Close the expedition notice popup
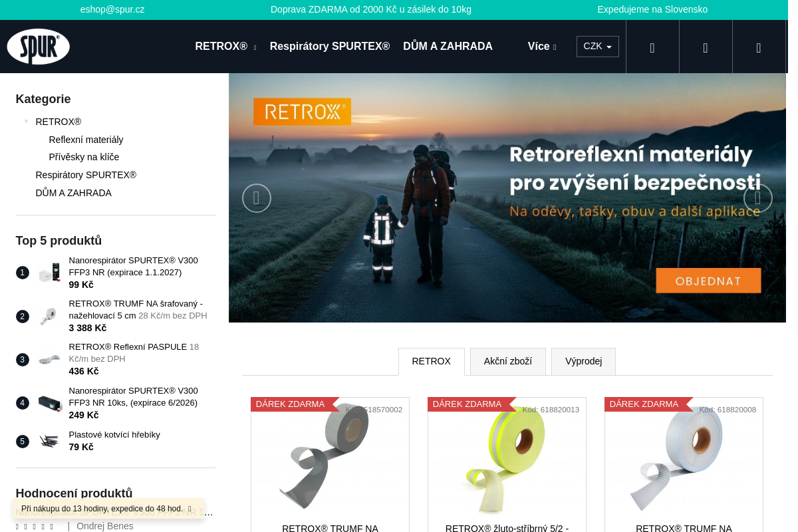The width and height of the screenshot is (798, 532). [190, 509]
